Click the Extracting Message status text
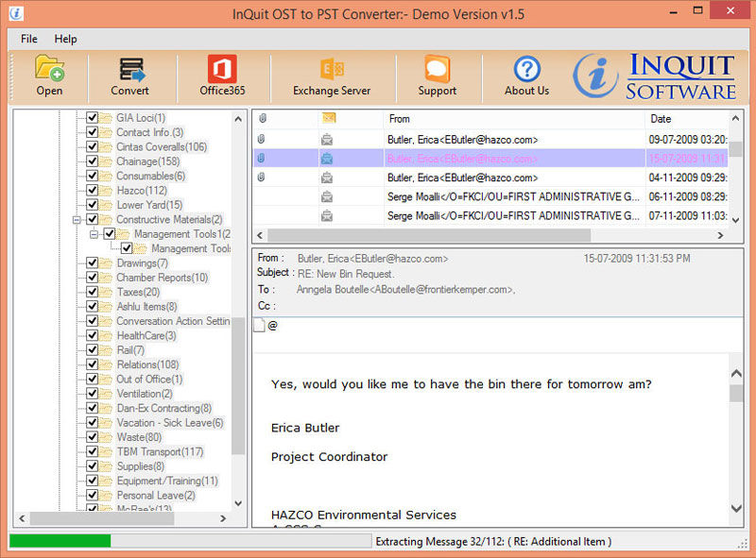756x558 pixels. (x=493, y=541)
